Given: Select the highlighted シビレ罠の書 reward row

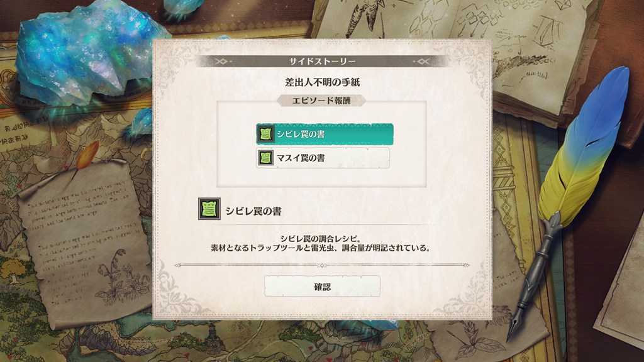Looking at the screenshot, I should pyautogui.click(x=325, y=134).
